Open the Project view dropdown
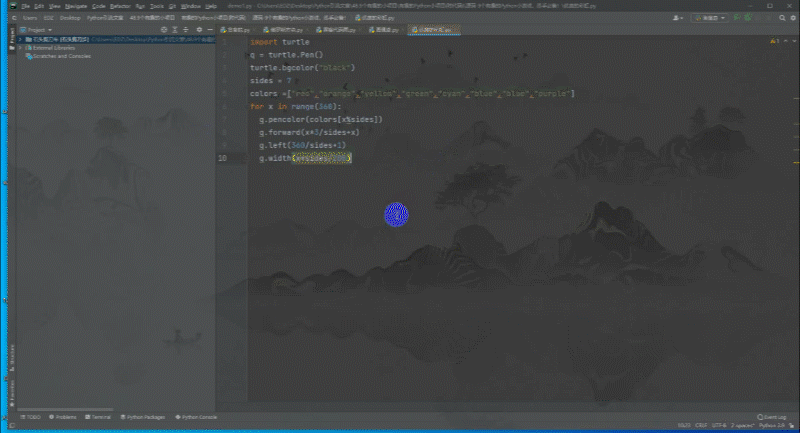The width and height of the screenshot is (800, 433). pos(36,30)
